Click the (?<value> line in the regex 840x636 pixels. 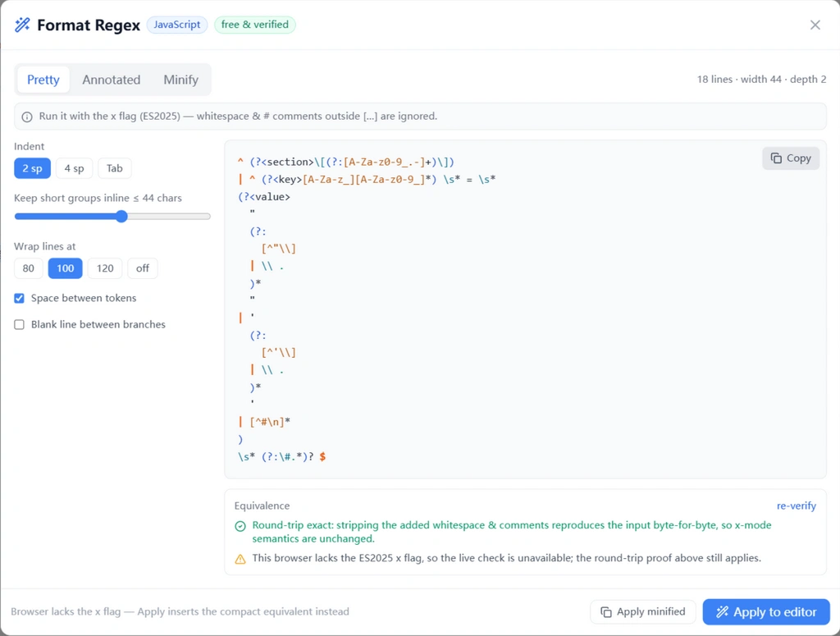tap(264, 197)
